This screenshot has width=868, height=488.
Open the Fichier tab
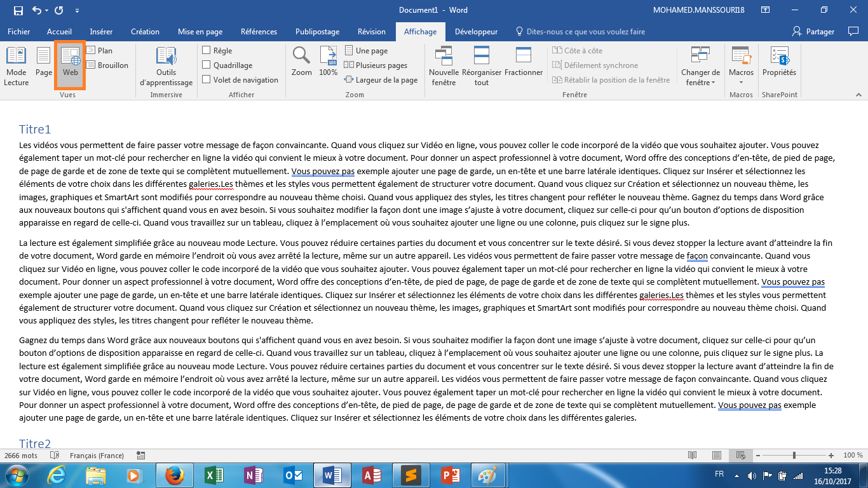click(19, 32)
